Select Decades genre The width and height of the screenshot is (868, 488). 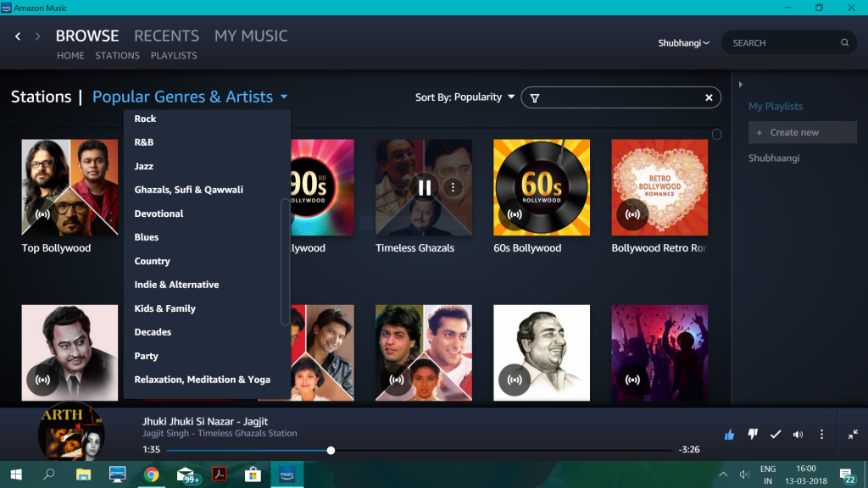153,332
